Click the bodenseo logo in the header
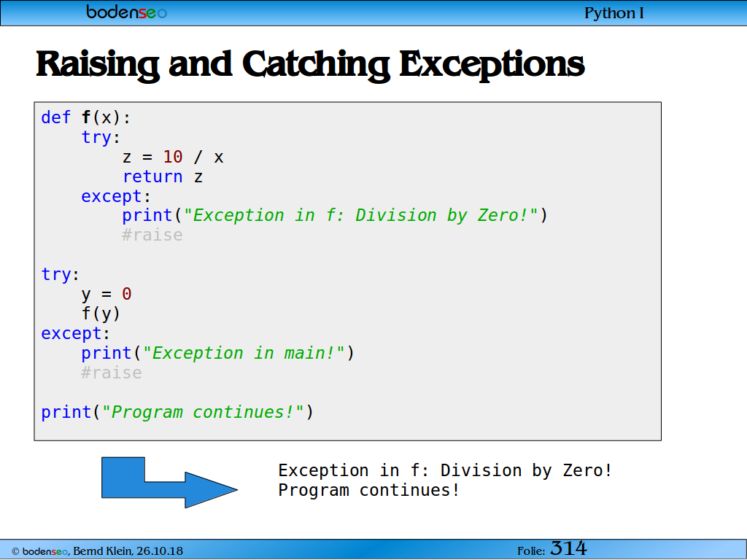Viewport: 747px width, 560px height. [x=126, y=12]
